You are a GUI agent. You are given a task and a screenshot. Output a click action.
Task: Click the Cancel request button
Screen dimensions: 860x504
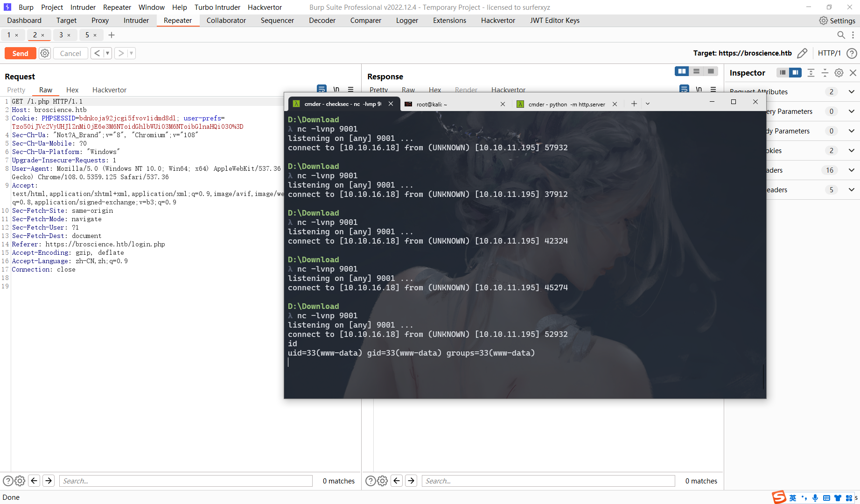(x=70, y=53)
